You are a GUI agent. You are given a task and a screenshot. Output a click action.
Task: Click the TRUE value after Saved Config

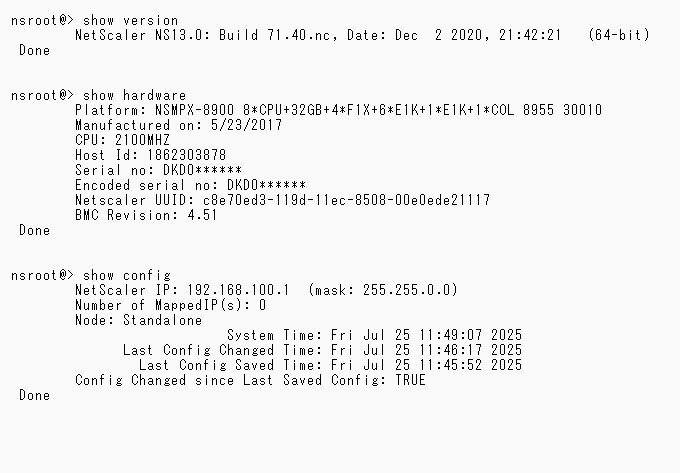tap(410, 380)
